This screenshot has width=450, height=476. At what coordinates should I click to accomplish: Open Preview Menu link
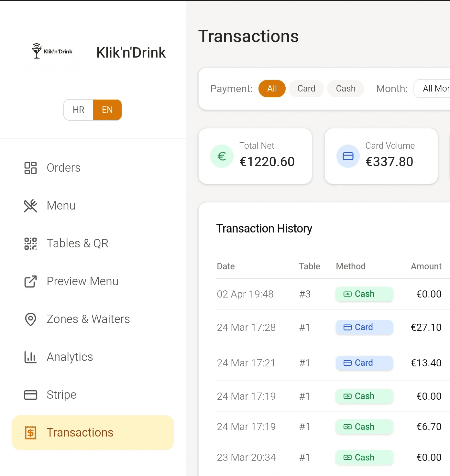pyautogui.click(x=93, y=281)
